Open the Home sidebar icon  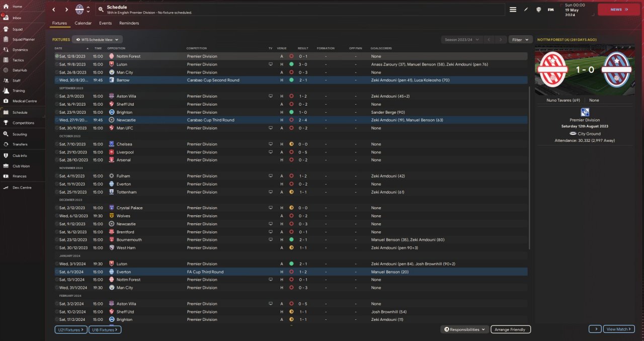tap(6, 7)
